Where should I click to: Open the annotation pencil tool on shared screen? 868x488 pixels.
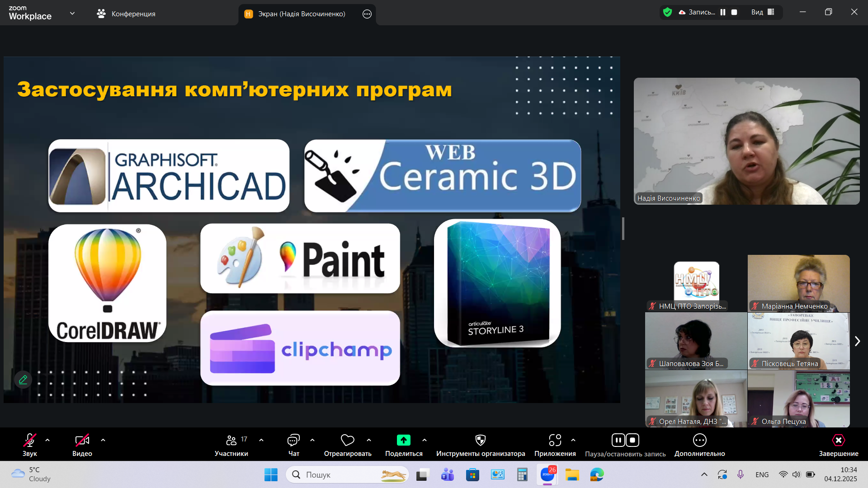click(x=23, y=380)
